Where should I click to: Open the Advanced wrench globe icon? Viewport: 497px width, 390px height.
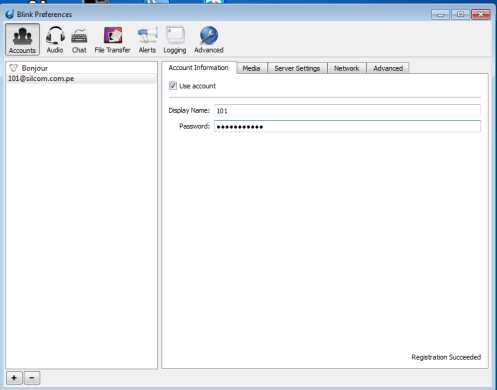point(209,35)
